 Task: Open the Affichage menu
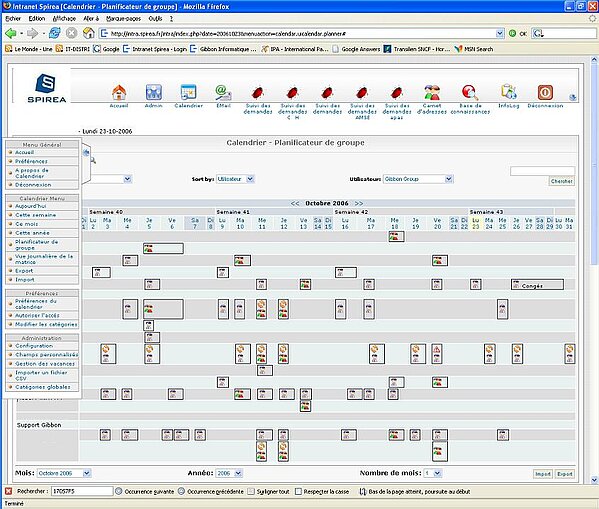64,18
